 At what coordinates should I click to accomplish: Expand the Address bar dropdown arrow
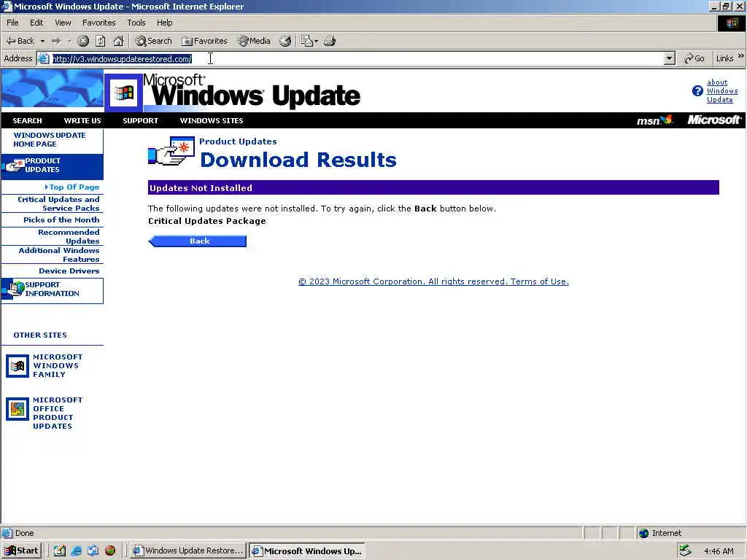pyautogui.click(x=670, y=58)
